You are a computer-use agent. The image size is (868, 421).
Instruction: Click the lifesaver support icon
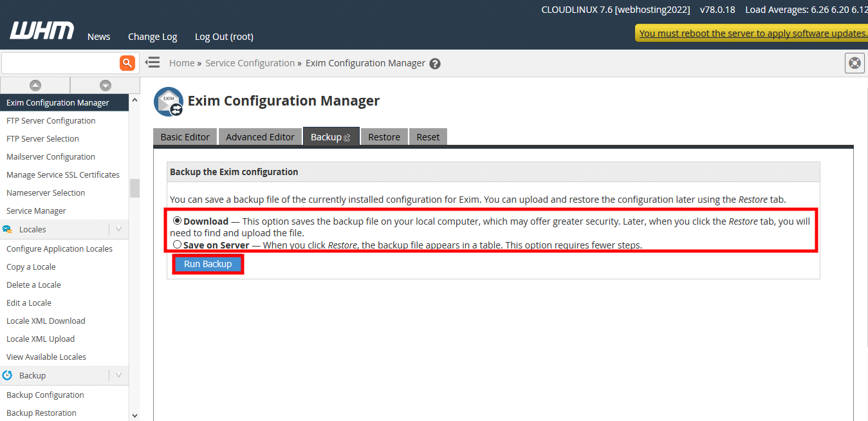[x=854, y=63]
